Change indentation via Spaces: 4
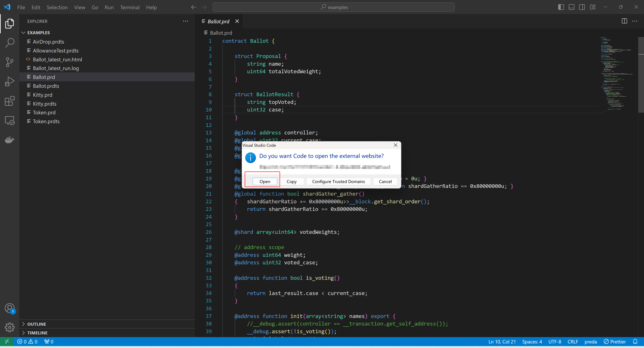 tap(532, 341)
